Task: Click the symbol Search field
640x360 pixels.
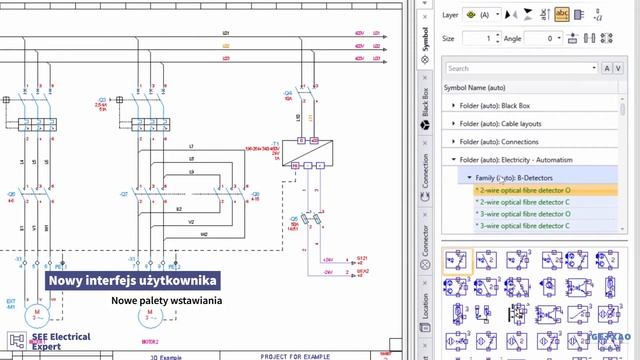Action: click(518, 68)
